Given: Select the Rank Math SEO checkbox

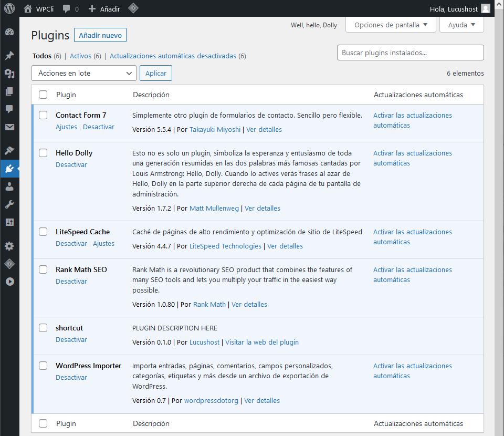Looking at the screenshot, I should pos(43,269).
